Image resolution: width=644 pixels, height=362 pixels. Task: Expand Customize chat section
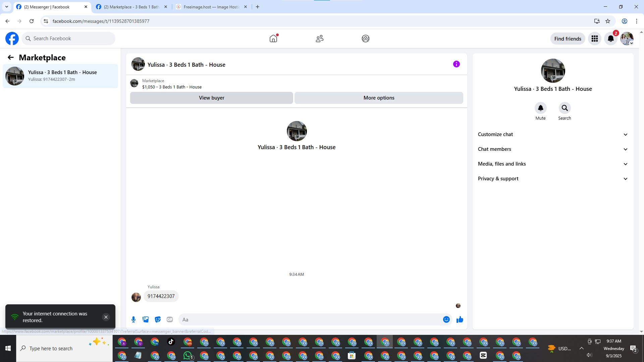click(553, 134)
